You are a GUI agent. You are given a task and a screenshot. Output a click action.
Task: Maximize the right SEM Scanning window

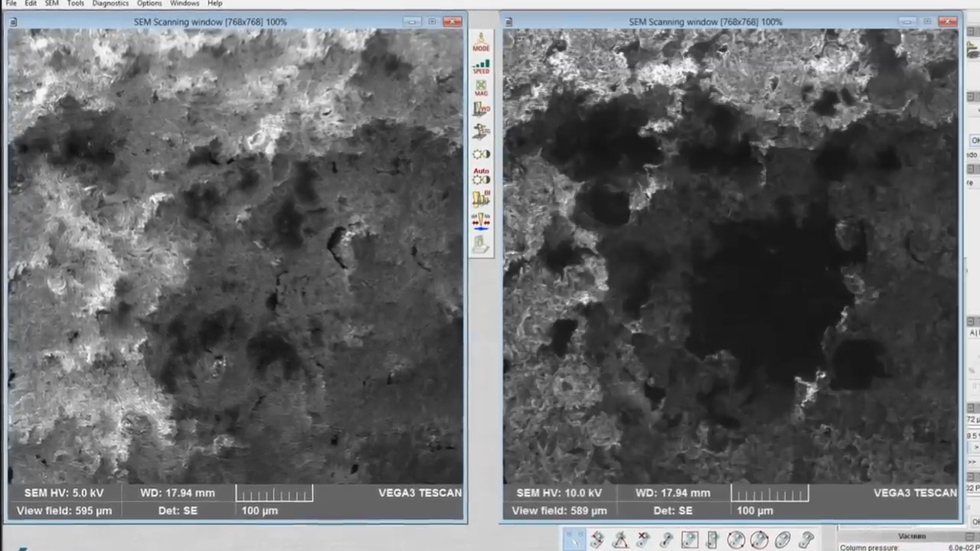[x=927, y=21]
